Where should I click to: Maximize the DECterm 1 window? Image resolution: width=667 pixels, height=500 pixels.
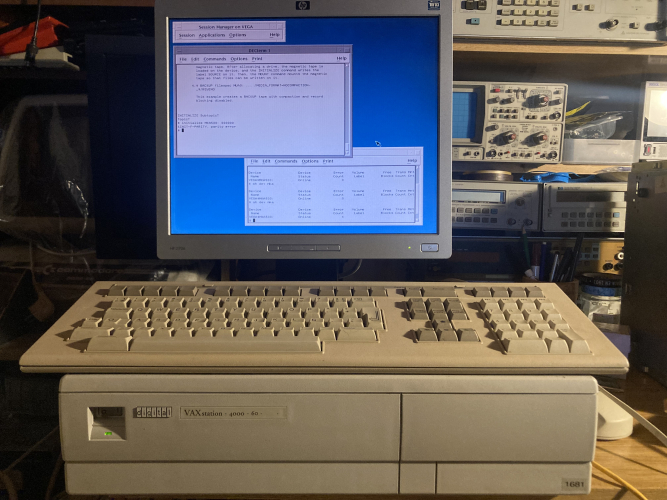pyautogui.click(x=347, y=50)
